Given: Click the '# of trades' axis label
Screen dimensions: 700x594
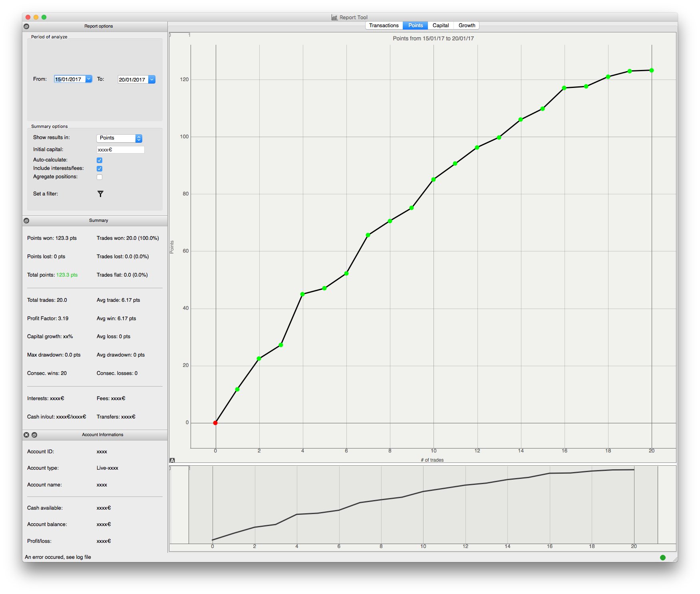Looking at the screenshot, I should click(x=432, y=460).
